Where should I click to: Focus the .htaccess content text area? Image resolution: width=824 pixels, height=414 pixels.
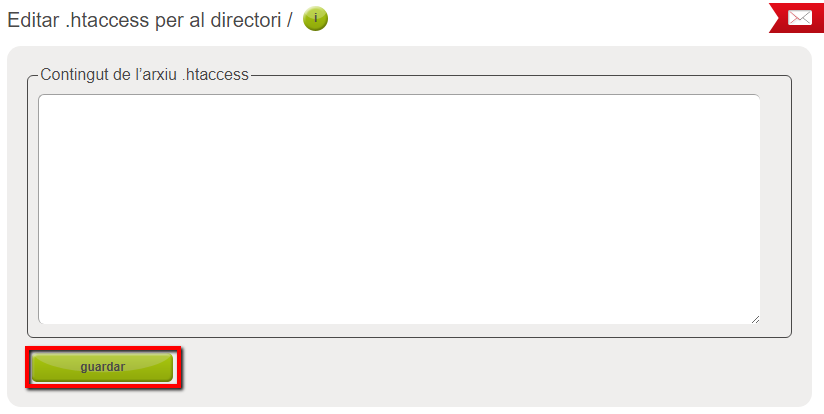(399, 209)
